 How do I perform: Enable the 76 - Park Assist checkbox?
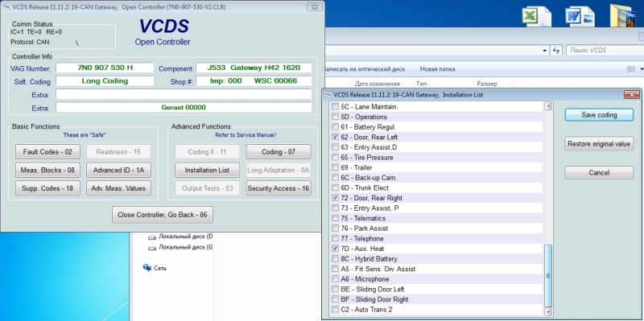335,228
